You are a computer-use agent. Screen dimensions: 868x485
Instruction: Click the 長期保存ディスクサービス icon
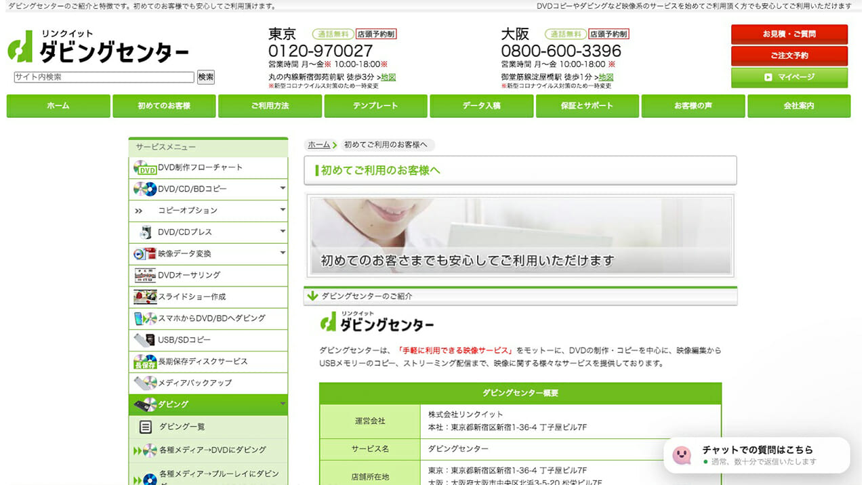(144, 361)
